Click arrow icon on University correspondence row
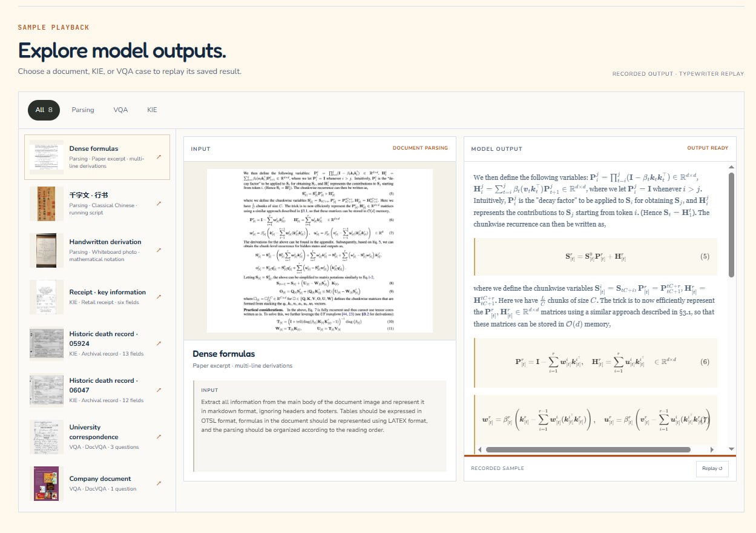This screenshot has width=756, height=533. click(159, 437)
